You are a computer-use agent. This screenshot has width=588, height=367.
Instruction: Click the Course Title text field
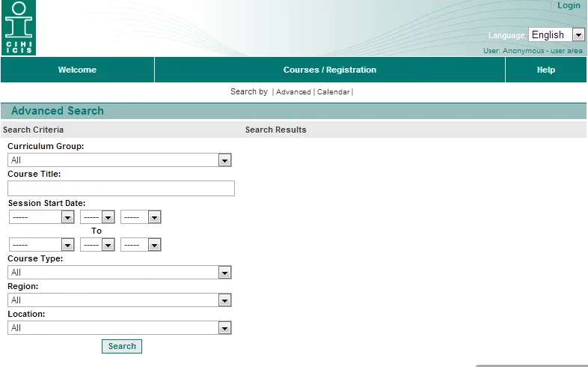point(120,189)
